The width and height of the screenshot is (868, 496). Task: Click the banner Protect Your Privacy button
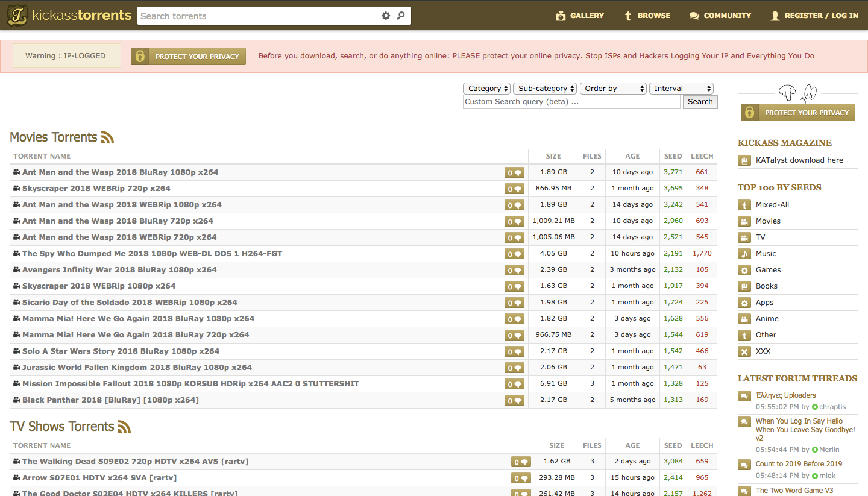(x=188, y=56)
